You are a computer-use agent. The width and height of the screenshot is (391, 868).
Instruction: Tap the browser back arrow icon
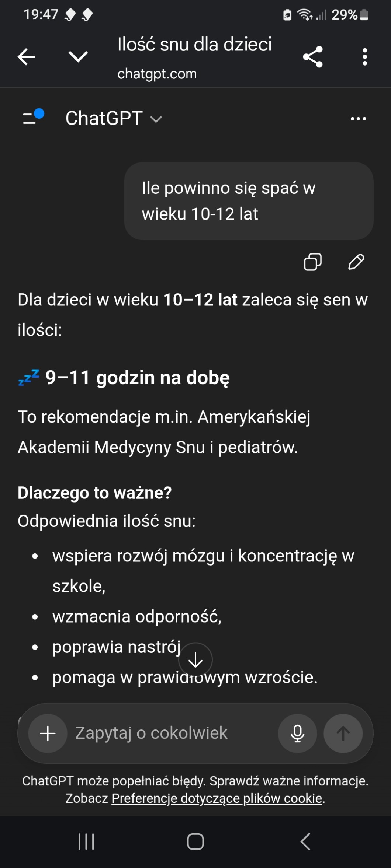point(26,57)
